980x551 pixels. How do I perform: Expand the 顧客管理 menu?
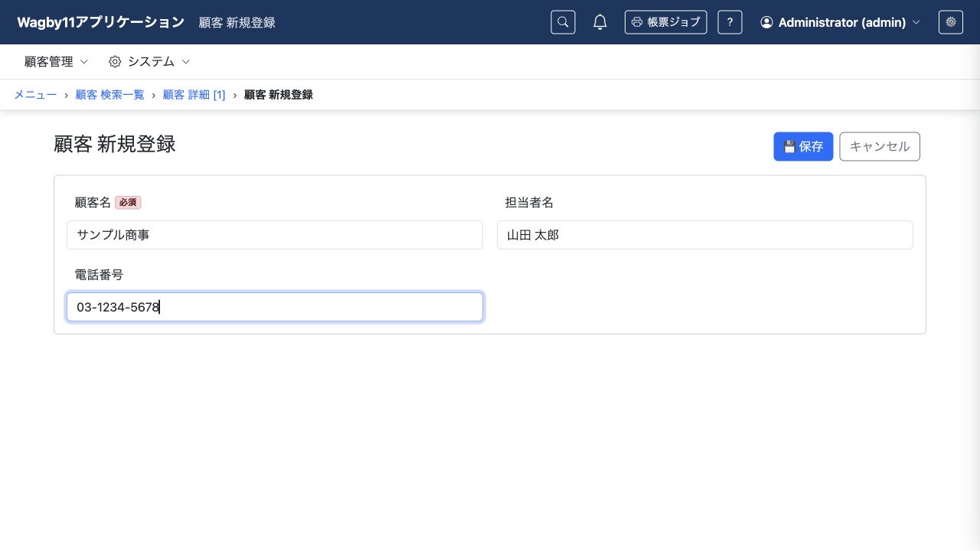56,61
